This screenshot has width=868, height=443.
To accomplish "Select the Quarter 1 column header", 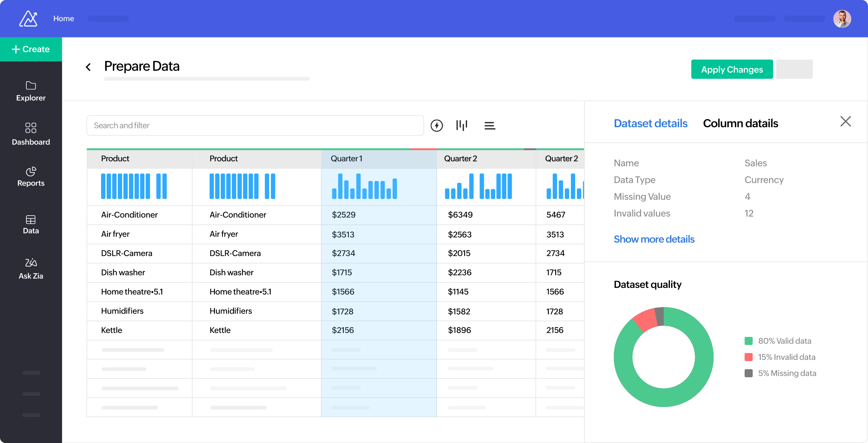I will point(346,159).
